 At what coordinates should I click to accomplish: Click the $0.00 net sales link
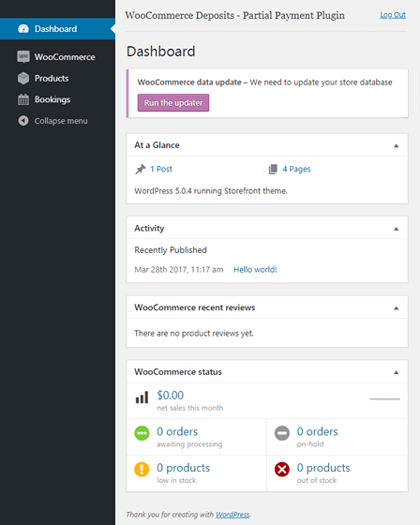pyautogui.click(x=171, y=395)
